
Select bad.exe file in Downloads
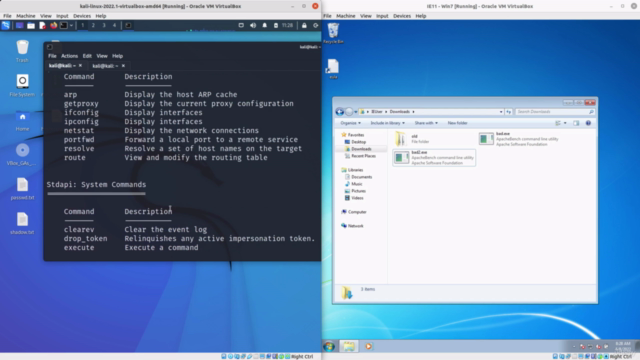pos(519,139)
